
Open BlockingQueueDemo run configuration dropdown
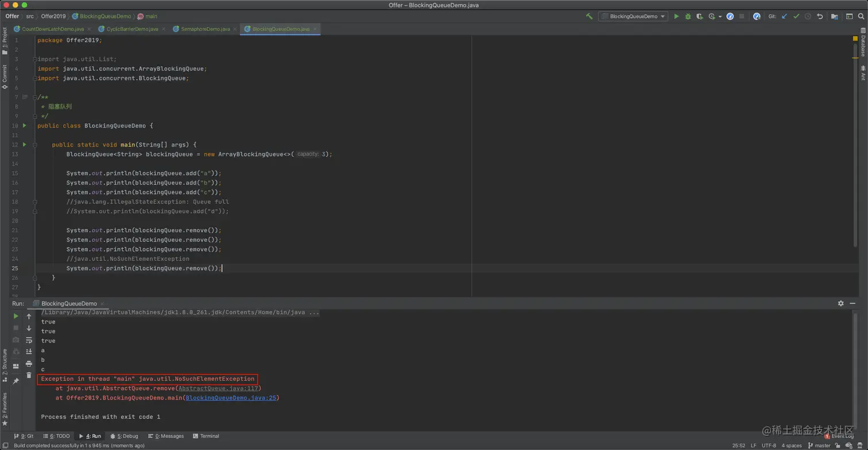(x=633, y=17)
